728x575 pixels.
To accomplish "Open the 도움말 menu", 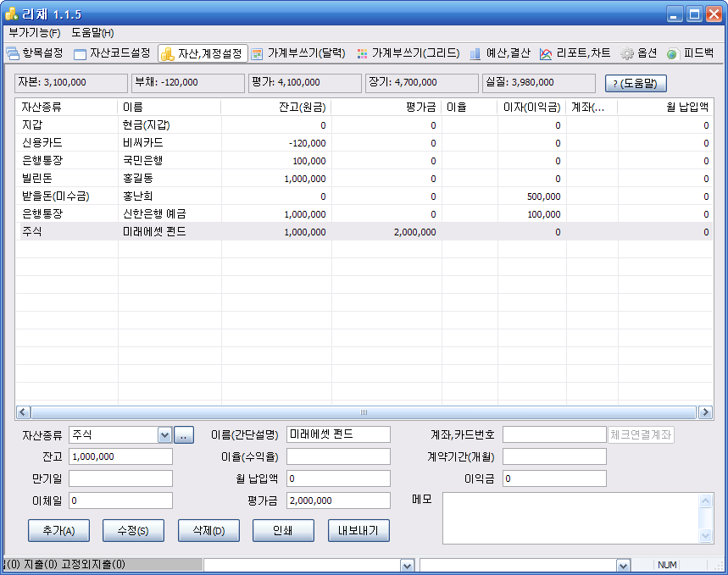I will (92, 33).
